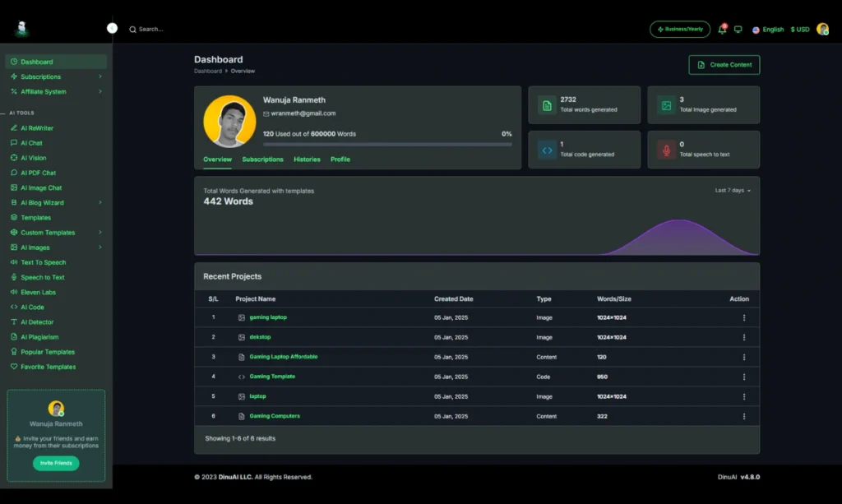Open the Last 7 days chart filter

(730, 188)
